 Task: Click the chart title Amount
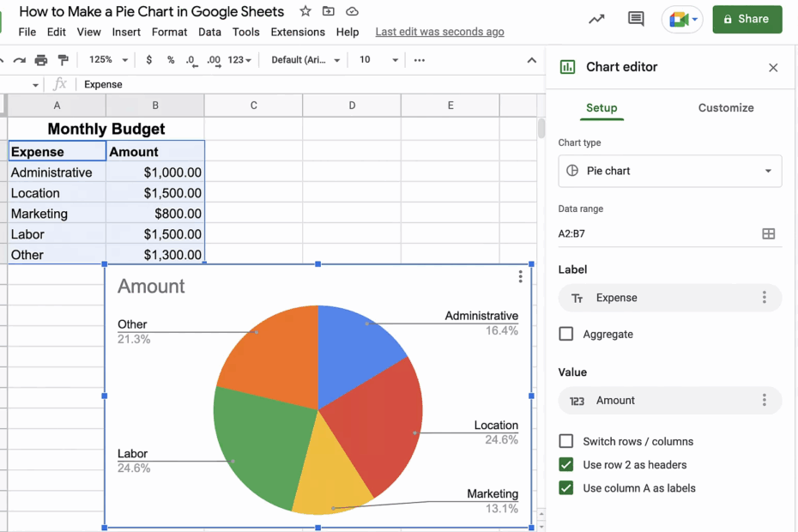click(151, 286)
